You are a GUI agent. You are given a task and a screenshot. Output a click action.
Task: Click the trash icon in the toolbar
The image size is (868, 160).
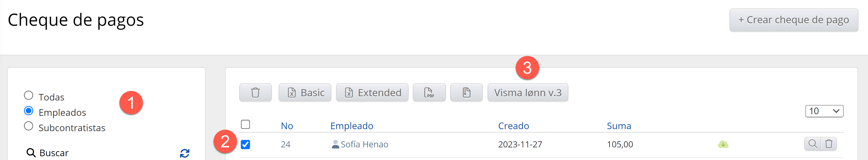tap(255, 92)
